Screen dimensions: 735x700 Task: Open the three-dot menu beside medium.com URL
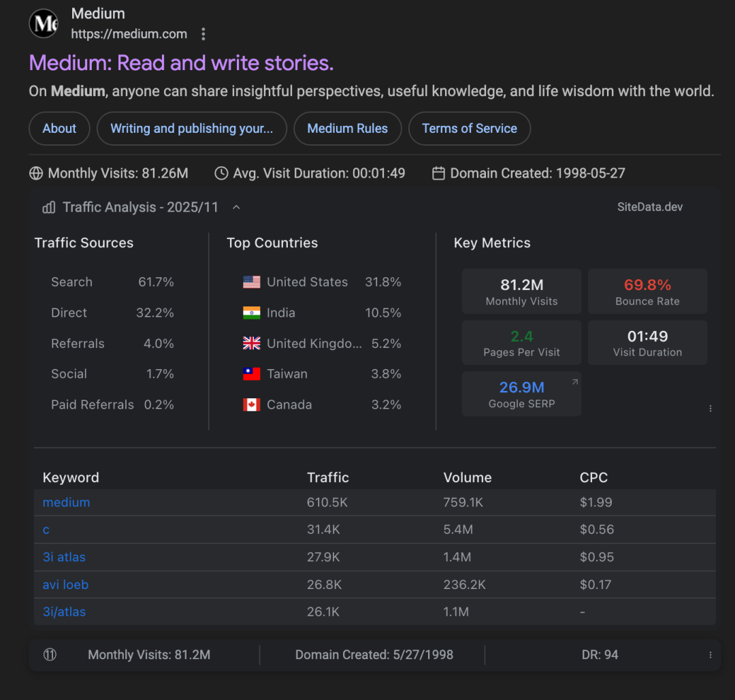203,34
